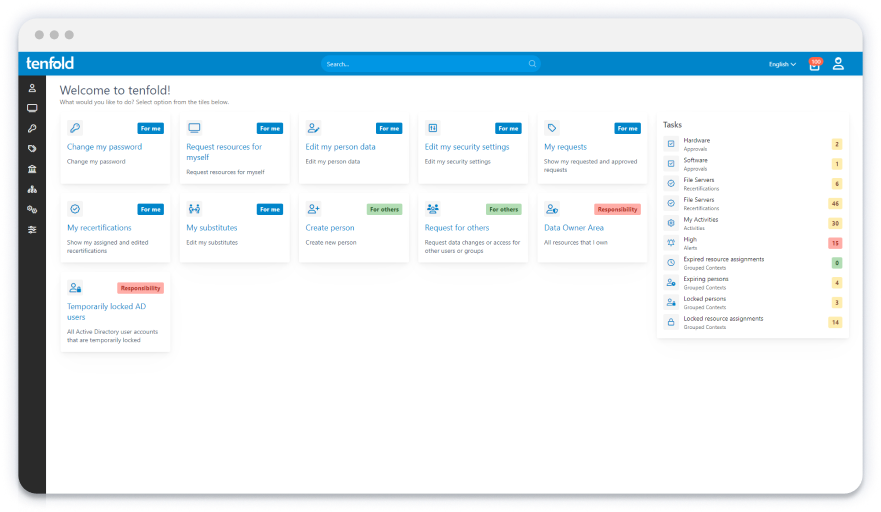The height and width of the screenshot is (512, 881).
Task: Open the Request for others link
Action: point(457,228)
